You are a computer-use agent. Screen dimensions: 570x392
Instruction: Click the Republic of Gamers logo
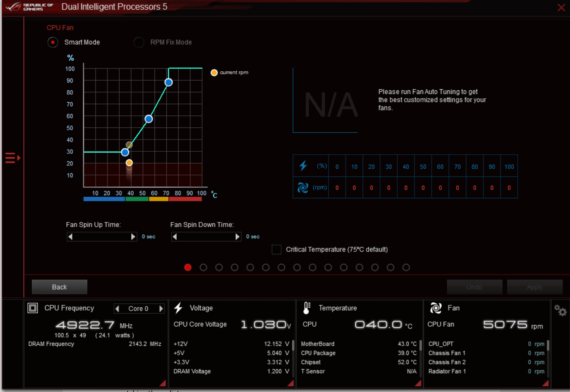tap(30, 7)
